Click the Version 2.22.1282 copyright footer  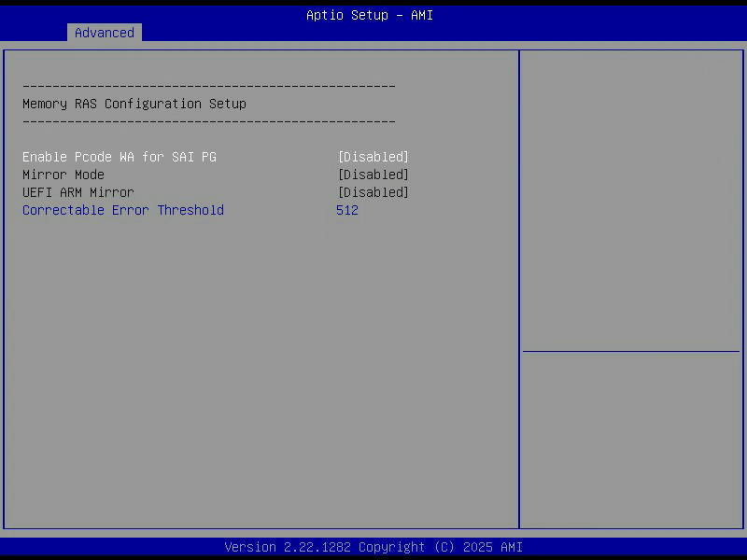(373, 547)
